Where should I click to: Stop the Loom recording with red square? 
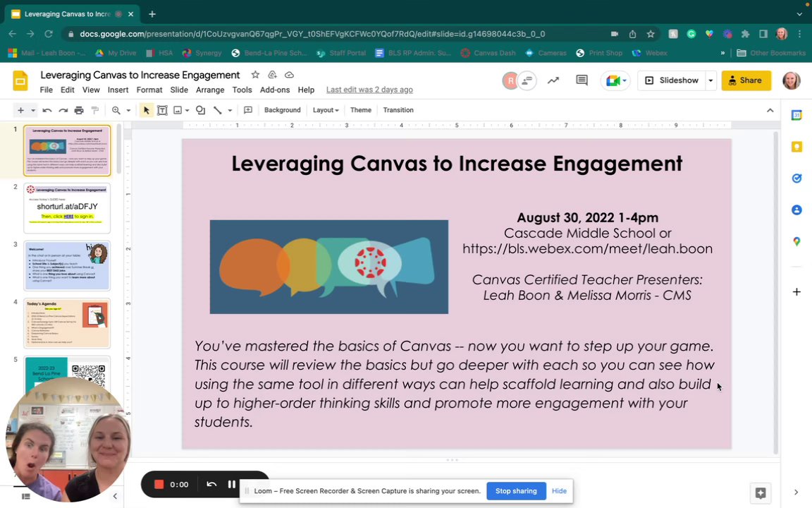coord(159,484)
